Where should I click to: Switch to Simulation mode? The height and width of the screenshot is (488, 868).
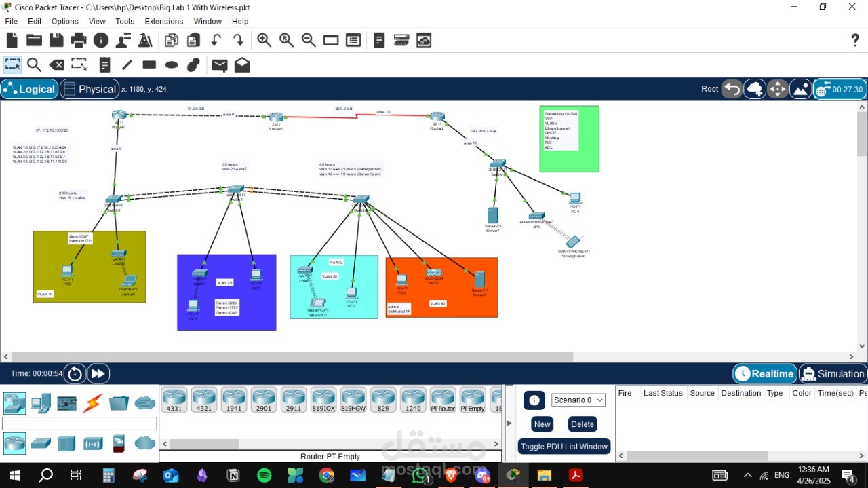pos(832,373)
